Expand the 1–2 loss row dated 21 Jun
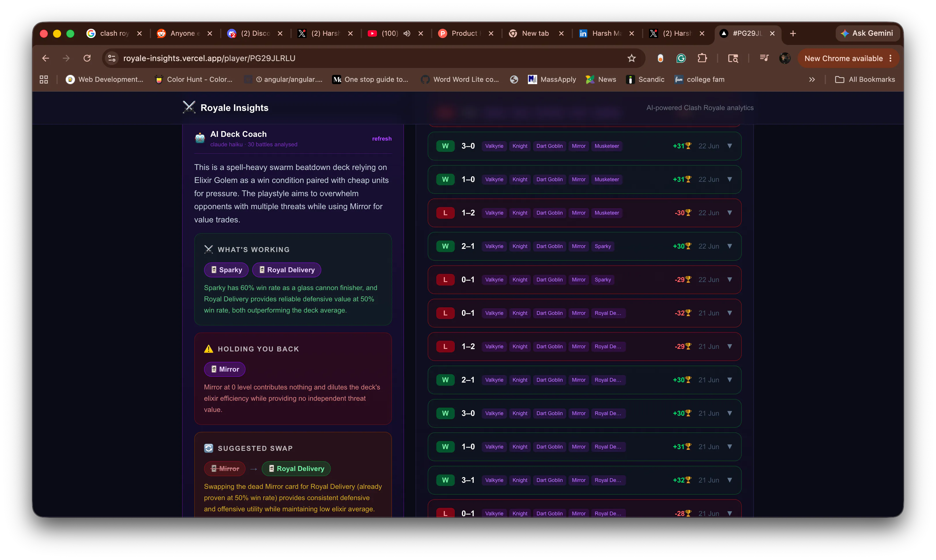 (x=730, y=347)
